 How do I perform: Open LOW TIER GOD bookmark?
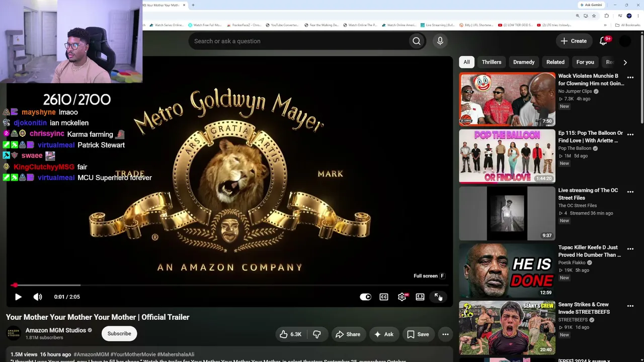(x=515, y=25)
